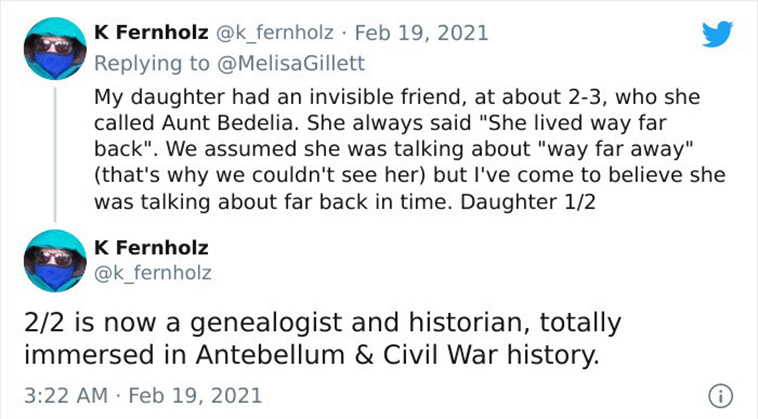The width and height of the screenshot is (758, 419).
Task: Click the quoted phrase "way far away"
Action: [x=619, y=149]
